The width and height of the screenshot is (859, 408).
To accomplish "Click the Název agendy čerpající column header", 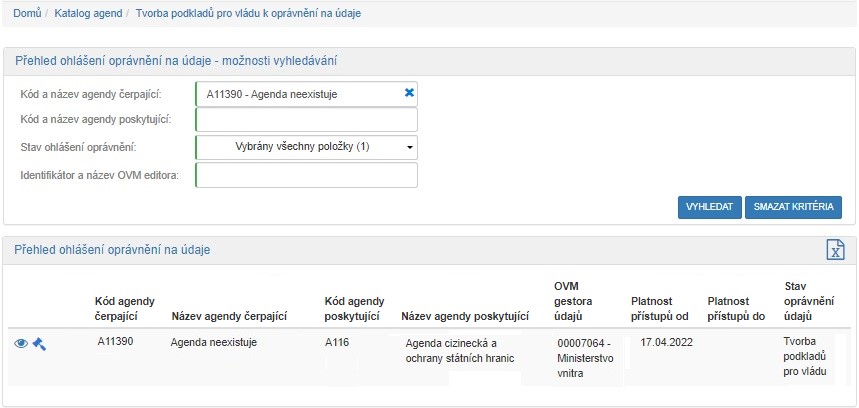I will point(230,316).
